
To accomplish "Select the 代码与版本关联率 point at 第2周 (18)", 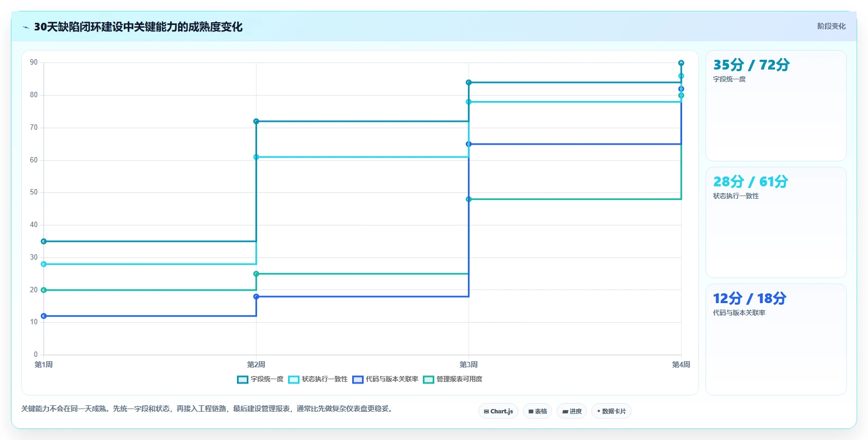I will click(x=256, y=297).
